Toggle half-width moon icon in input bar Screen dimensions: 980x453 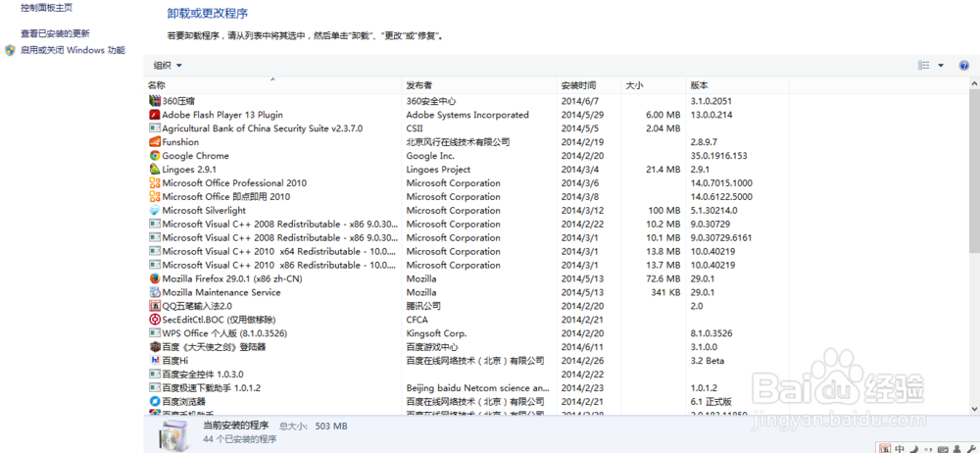pyautogui.click(x=913, y=449)
